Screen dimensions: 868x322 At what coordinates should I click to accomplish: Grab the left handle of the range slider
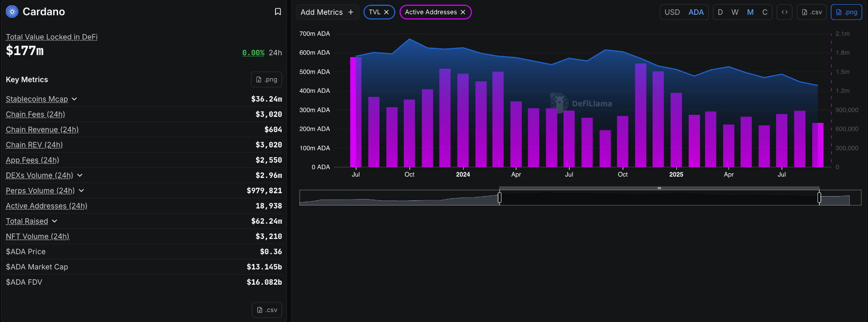[x=499, y=197]
